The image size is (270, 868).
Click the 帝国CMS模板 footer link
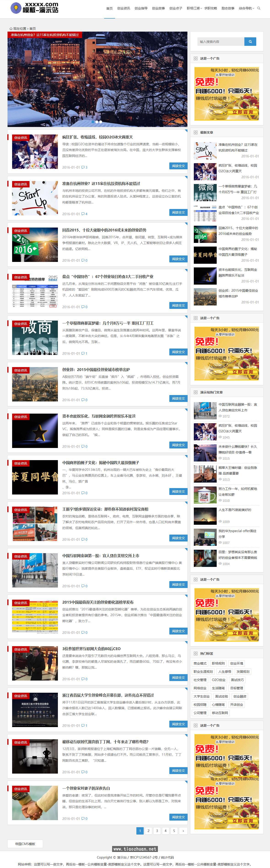tap(25, 844)
